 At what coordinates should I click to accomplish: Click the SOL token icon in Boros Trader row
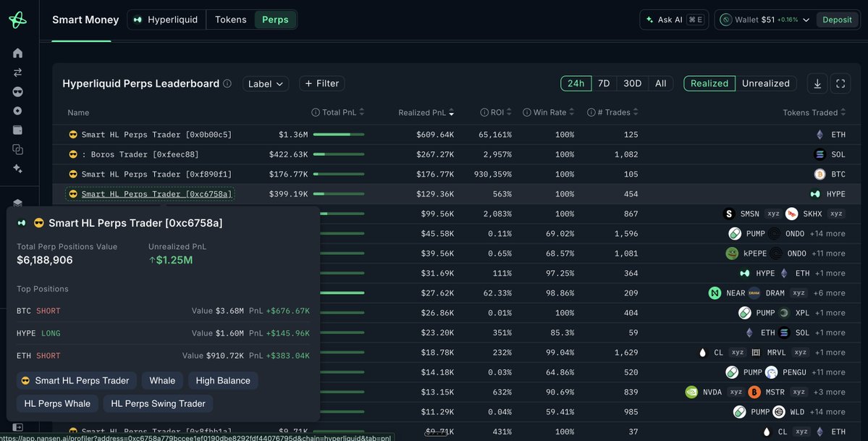819,154
